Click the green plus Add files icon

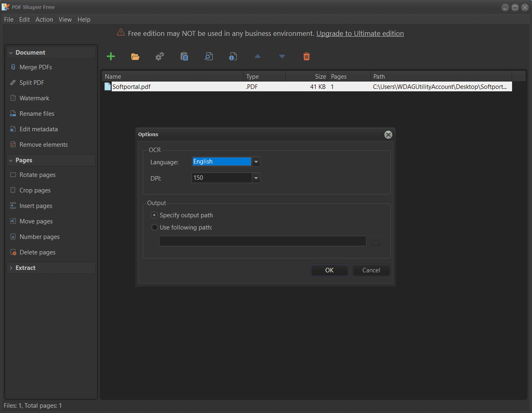point(111,57)
